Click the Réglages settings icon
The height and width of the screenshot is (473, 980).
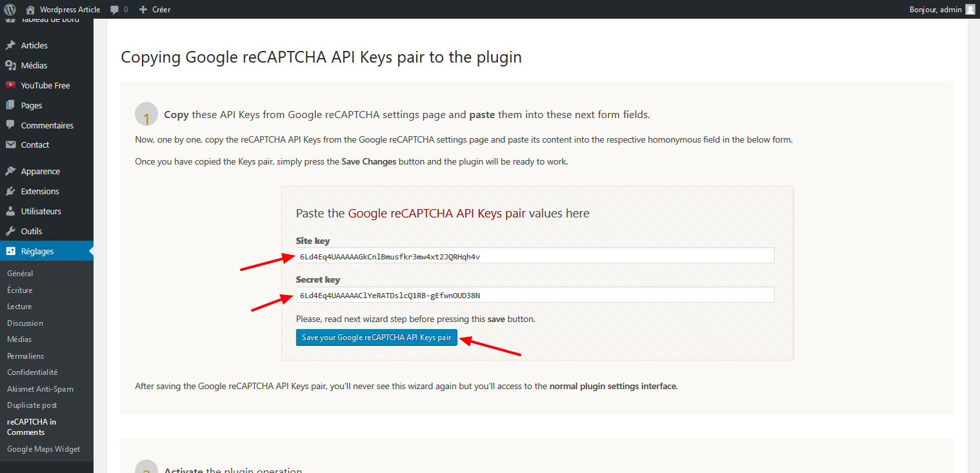[10, 252]
